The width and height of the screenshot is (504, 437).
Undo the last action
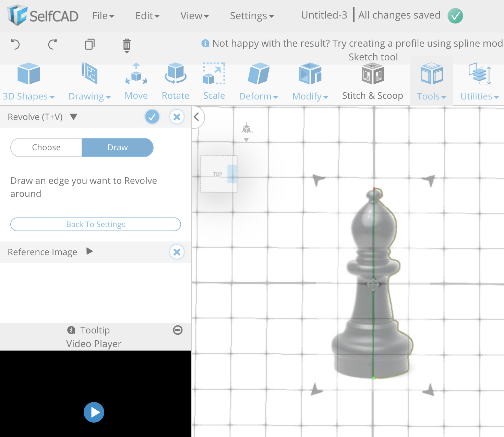[x=15, y=44]
